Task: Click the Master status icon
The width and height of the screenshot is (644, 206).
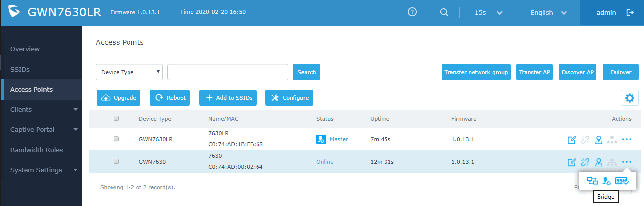Action: (321, 139)
